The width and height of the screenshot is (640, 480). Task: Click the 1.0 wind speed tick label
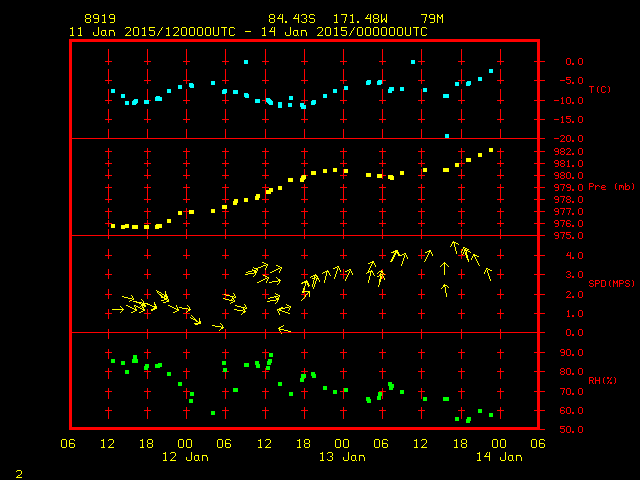(574, 314)
